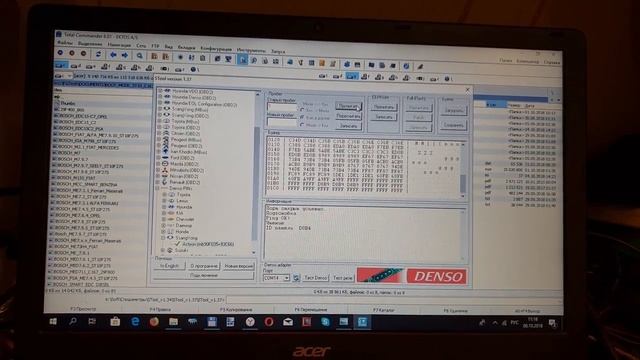The width and height of the screenshot is (640, 360).
Task: Click the Новая версия button
Action: pos(239,266)
